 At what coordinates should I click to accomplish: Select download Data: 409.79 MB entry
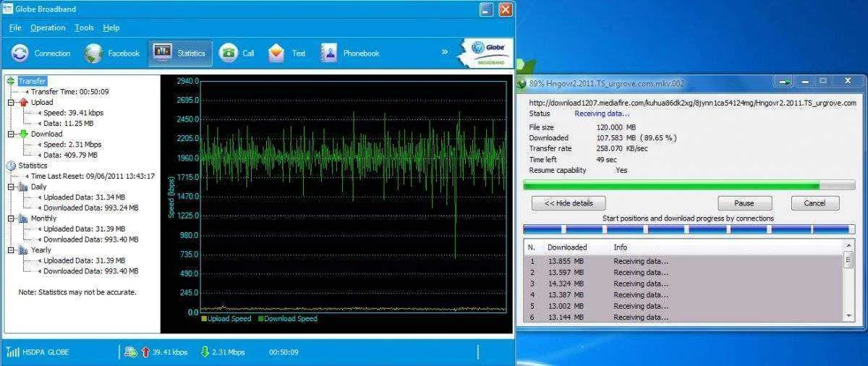click(70, 155)
